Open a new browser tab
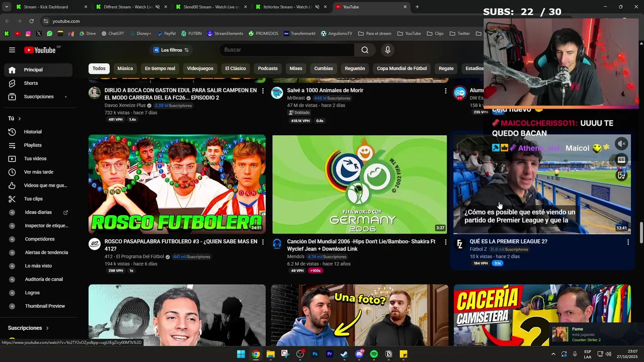 click(x=417, y=7)
